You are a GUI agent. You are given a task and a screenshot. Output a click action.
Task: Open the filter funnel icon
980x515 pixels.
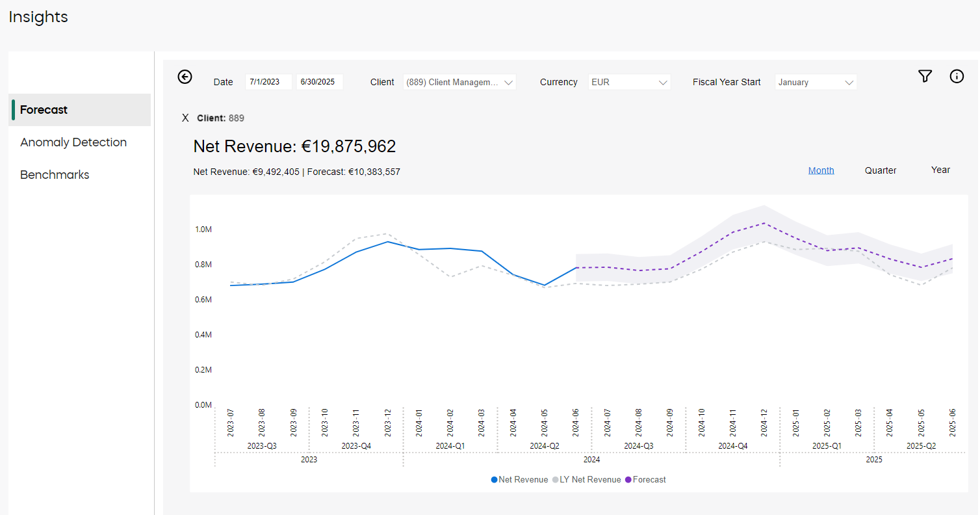pyautogui.click(x=925, y=76)
